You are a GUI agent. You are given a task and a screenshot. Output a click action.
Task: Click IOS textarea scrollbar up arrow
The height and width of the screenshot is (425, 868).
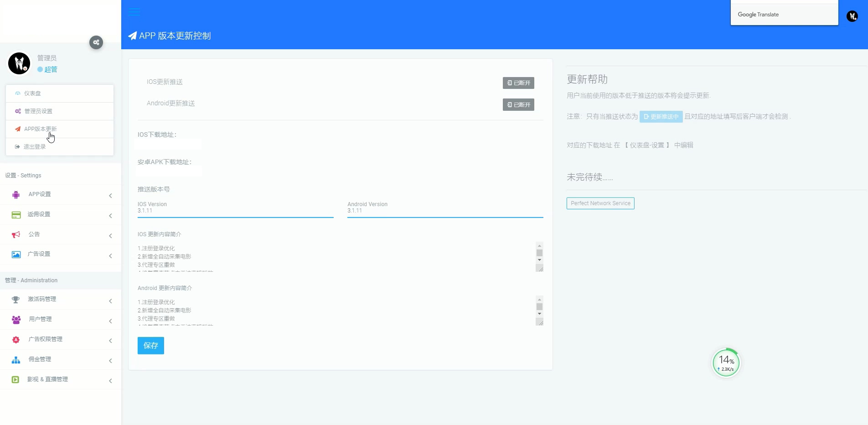(x=539, y=246)
